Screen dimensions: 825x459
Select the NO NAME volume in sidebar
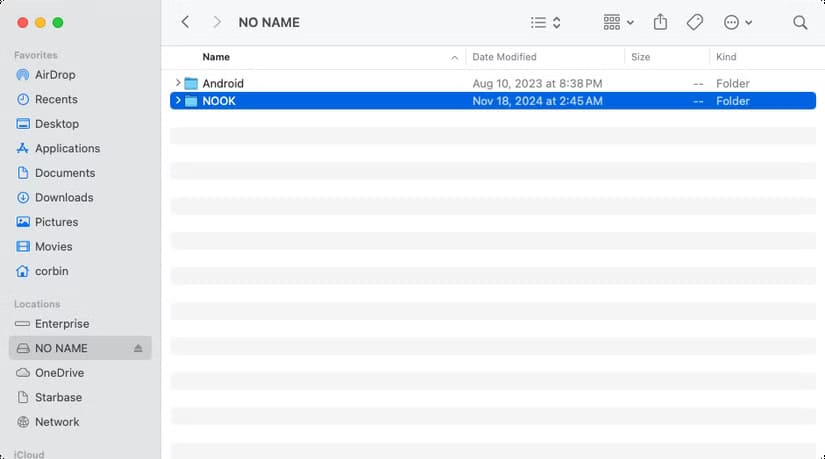click(x=80, y=348)
